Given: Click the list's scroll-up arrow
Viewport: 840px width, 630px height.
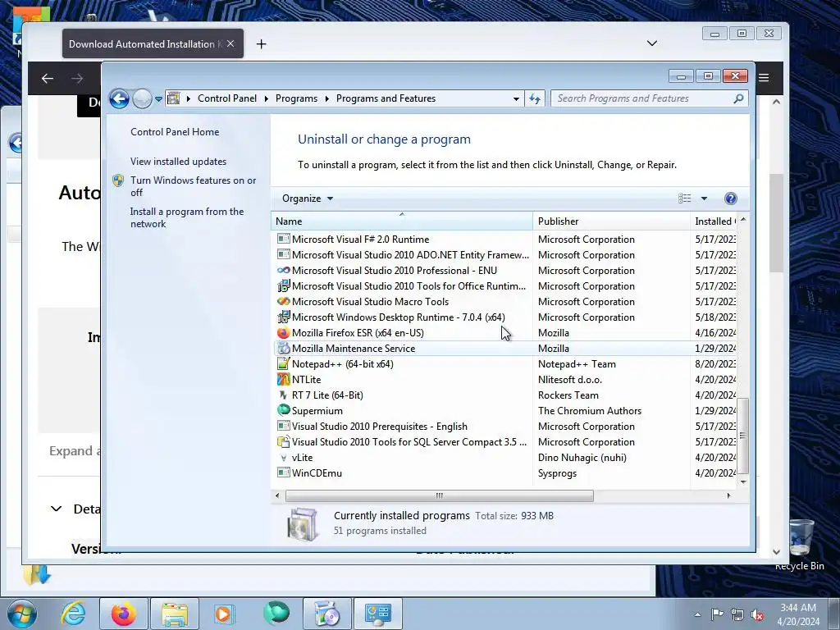Looking at the screenshot, I should (x=743, y=220).
